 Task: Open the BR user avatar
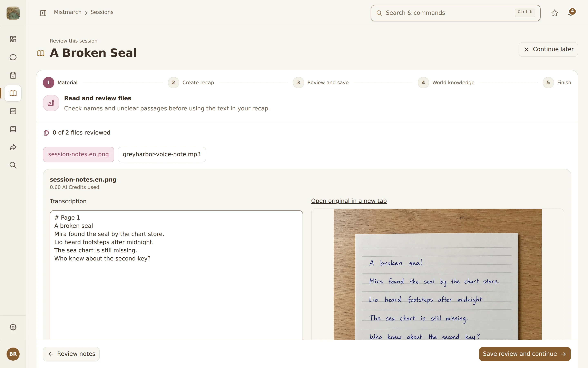[x=13, y=354]
